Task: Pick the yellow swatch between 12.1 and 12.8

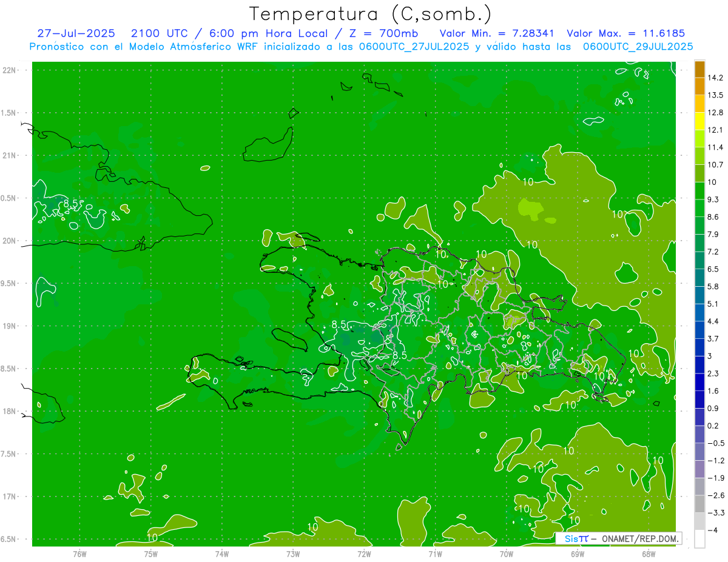Action: [699, 121]
